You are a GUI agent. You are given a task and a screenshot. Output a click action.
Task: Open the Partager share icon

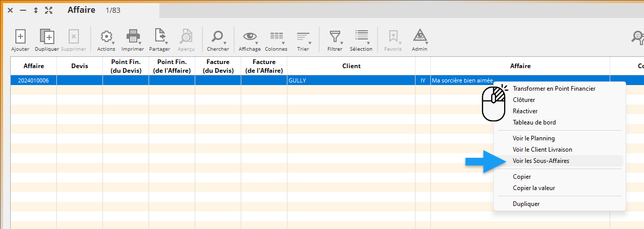(x=160, y=37)
